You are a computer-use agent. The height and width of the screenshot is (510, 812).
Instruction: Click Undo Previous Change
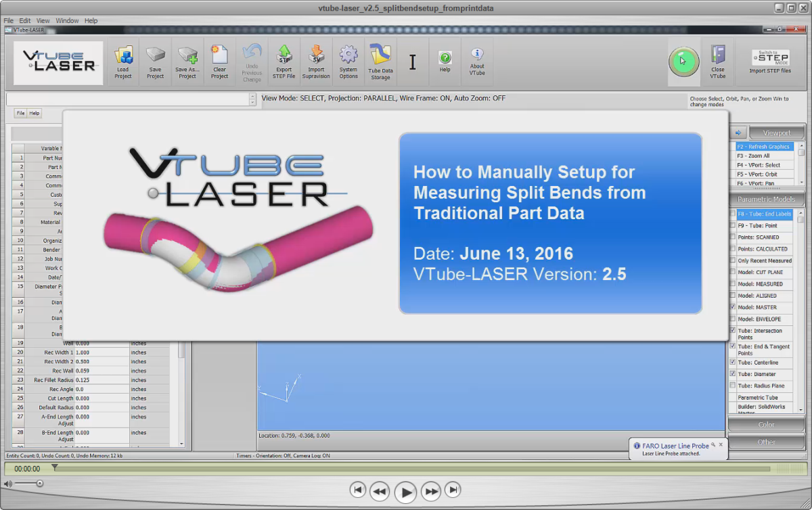[252, 62]
